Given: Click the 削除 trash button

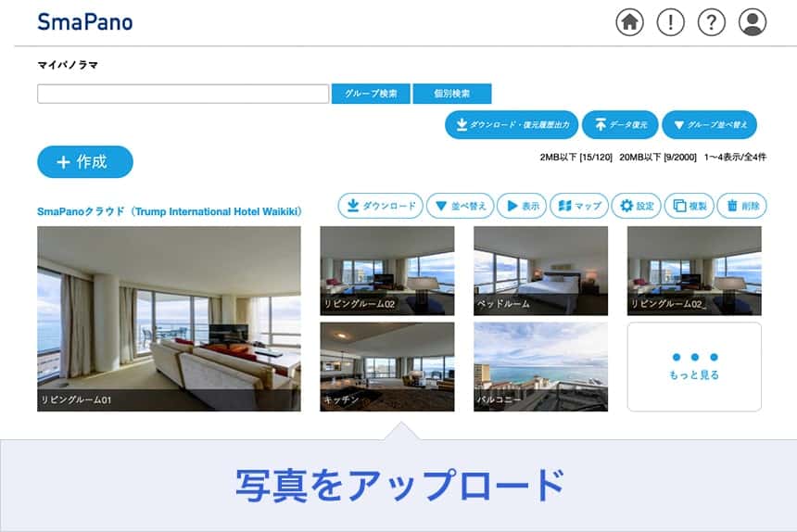Looking at the screenshot, I should 742,206.
